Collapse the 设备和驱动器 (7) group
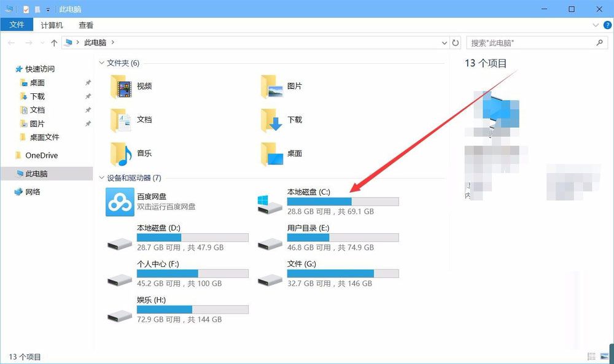This screenshot has height=364, width=614. (101, 178)
